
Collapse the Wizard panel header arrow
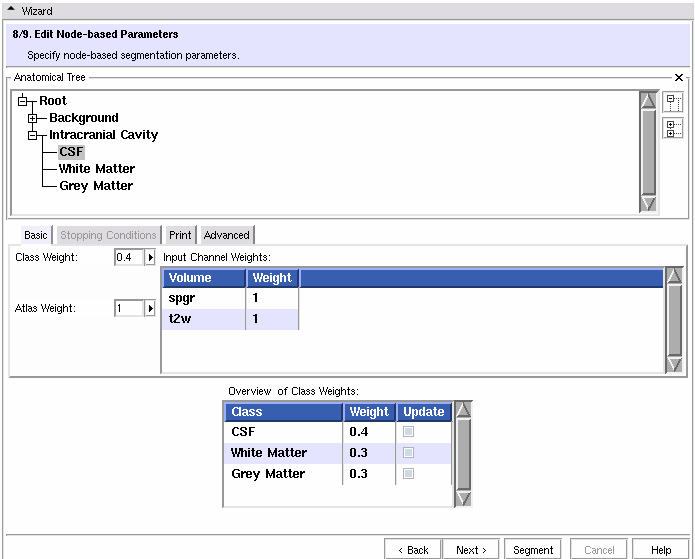coord(11,10)
